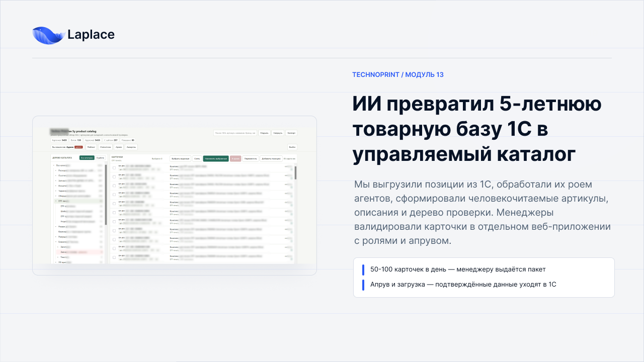Select the pink highlighted tree row
Viewport: 644px width, 362px height.
pyautogui.click(x=79, y=252)
